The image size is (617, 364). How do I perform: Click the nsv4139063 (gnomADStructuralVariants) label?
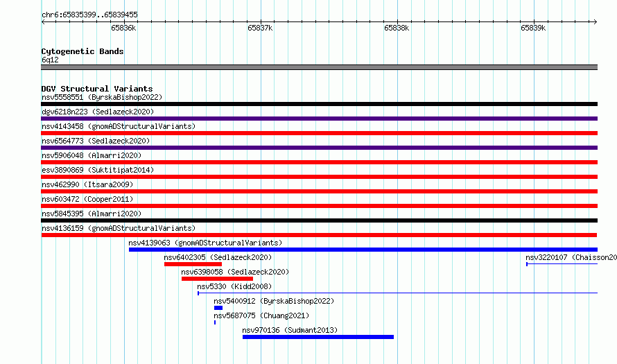point(205,243)
